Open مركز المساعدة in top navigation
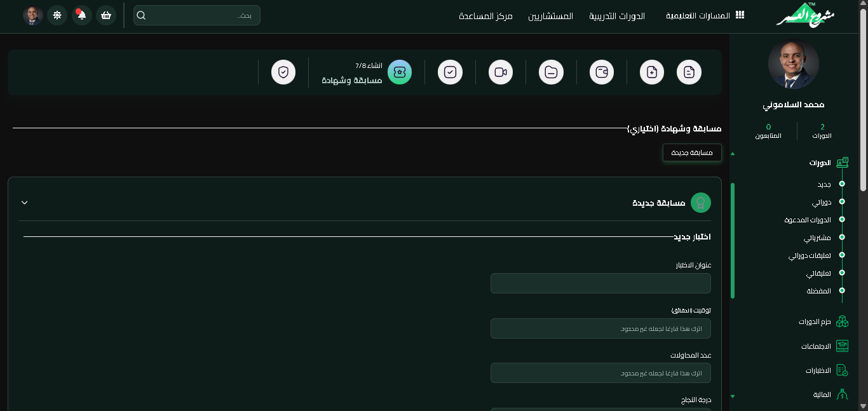The width and height of the screenshot is (868, 411). 485,15
